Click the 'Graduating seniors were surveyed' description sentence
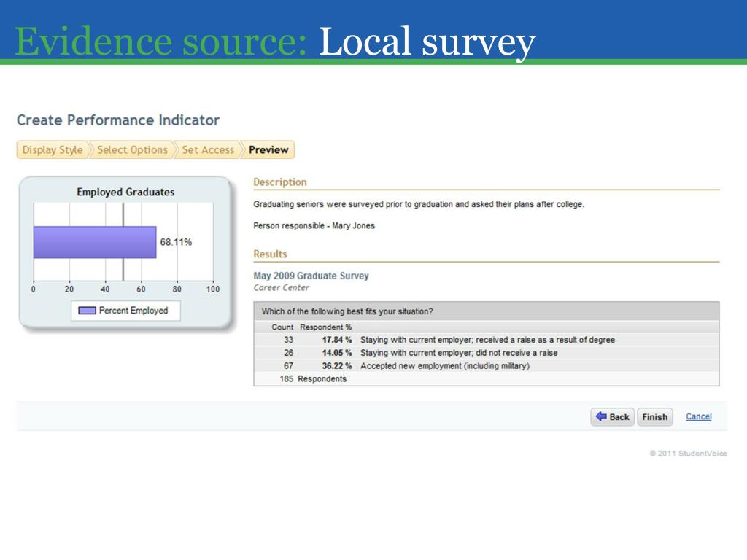 click(x=419, y=204)
